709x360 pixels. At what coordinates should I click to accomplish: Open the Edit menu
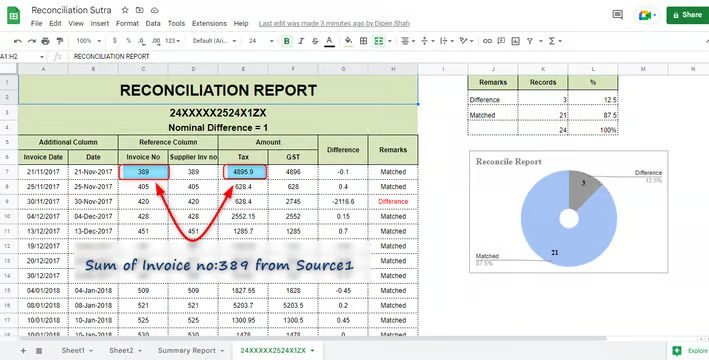point(55,24)
